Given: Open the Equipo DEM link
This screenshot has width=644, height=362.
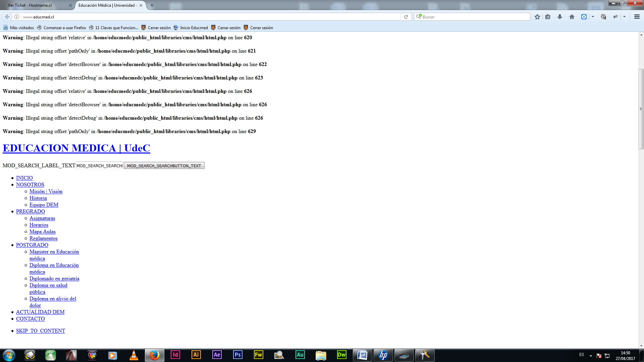Looking at the screenshot, I should [x=44, y=205].
